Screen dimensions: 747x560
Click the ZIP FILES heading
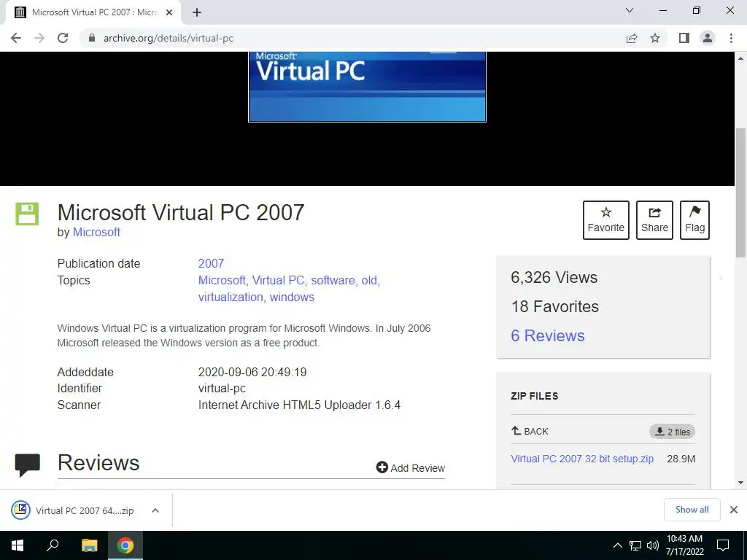[535, 396]
